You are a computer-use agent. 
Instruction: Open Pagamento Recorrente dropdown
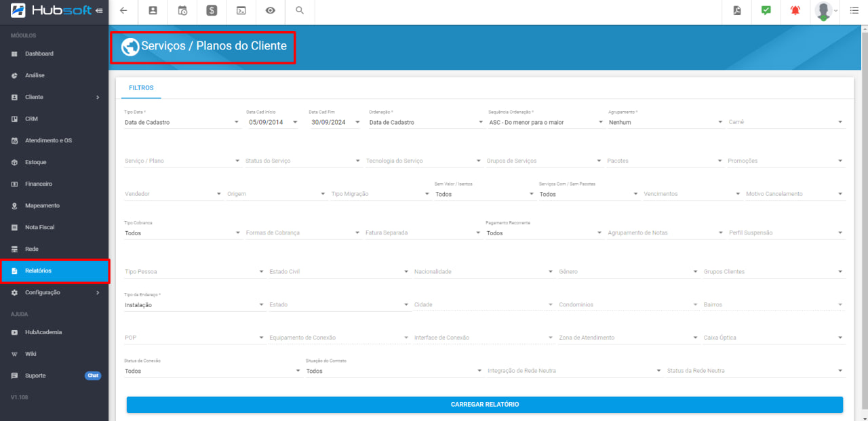(x=545, y=233)
